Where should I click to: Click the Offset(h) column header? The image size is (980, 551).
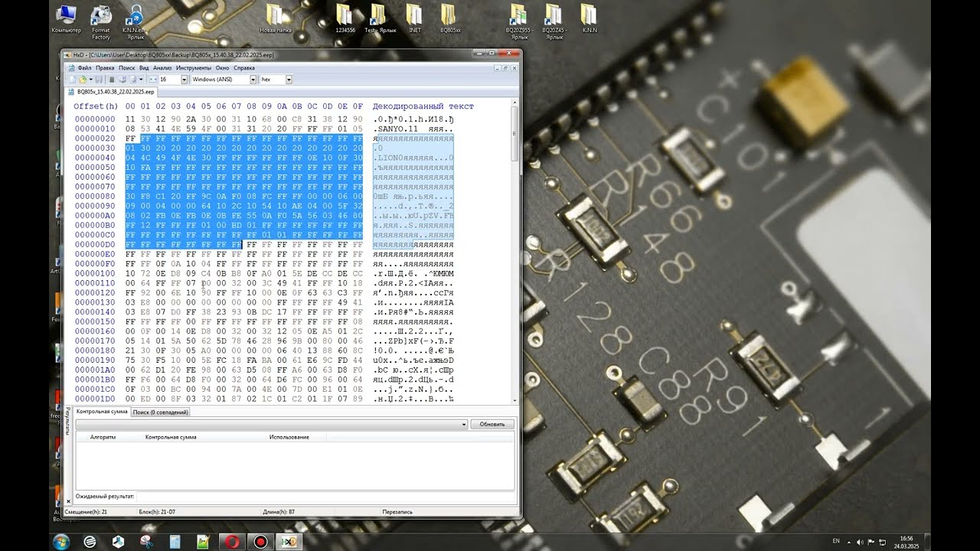(x=96, y=106)
